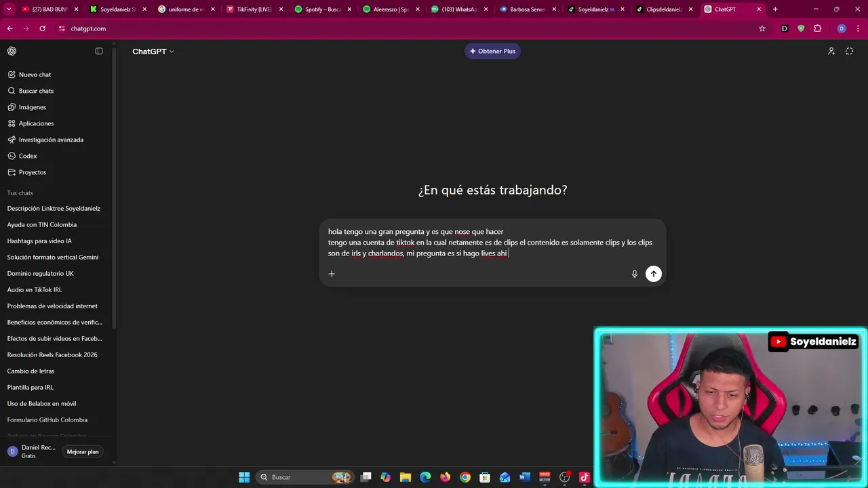Click the Mejorar plan button

(83, 451)
